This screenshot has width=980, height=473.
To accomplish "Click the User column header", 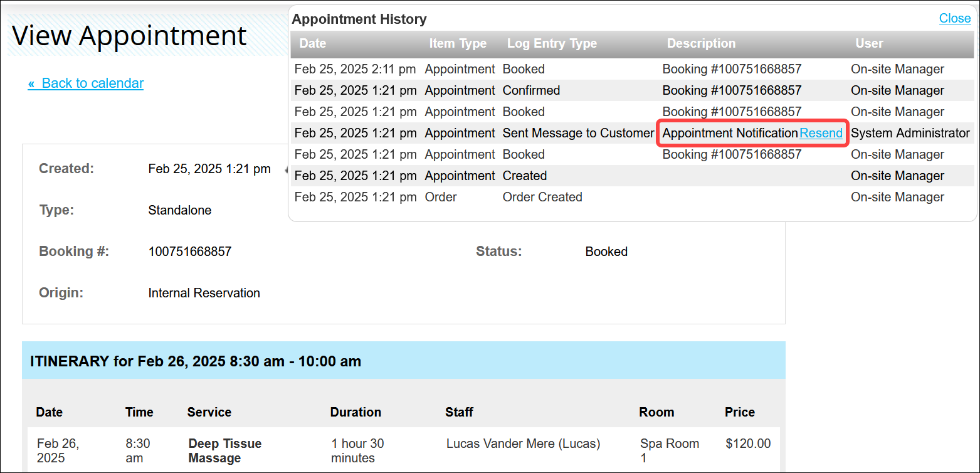I will click(x=870, y=43).
